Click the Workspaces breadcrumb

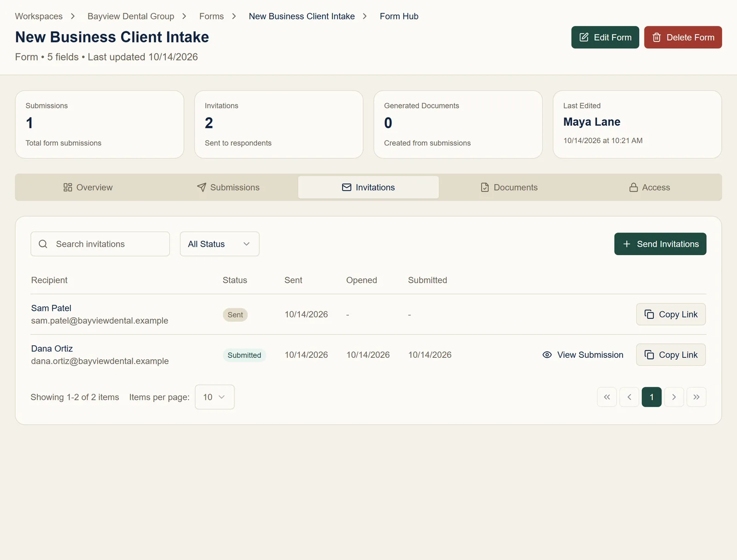[39, 16]
